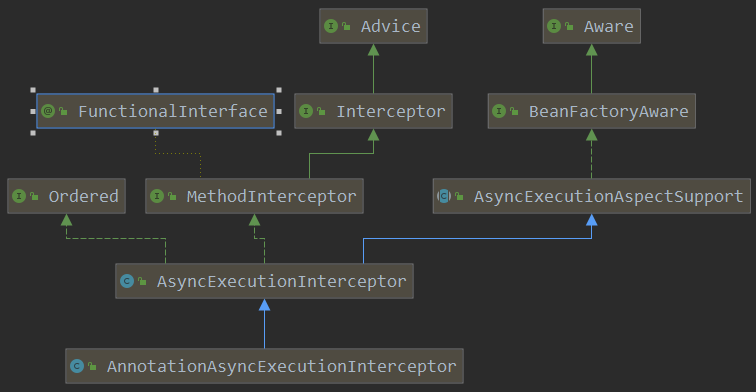Click the interface icon on MethodInterceptor node
This screenshot has width=756, height=392.
click(x=157, y=196)
